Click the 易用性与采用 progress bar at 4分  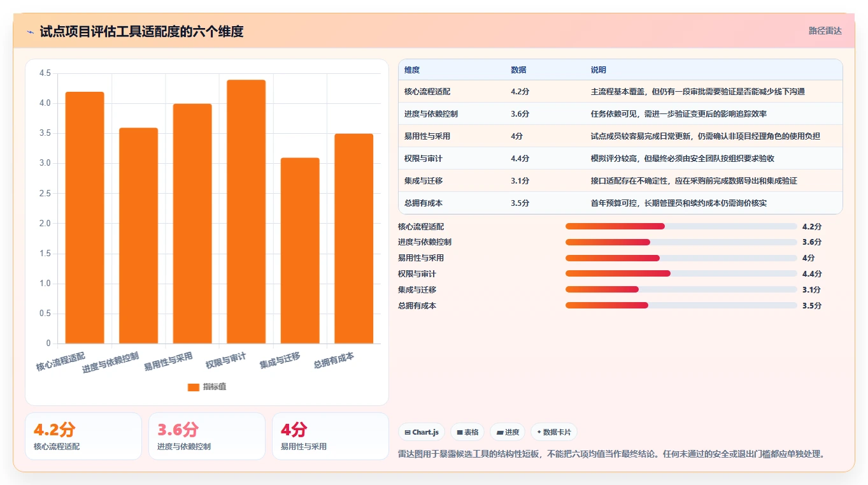tap(681, 258)
